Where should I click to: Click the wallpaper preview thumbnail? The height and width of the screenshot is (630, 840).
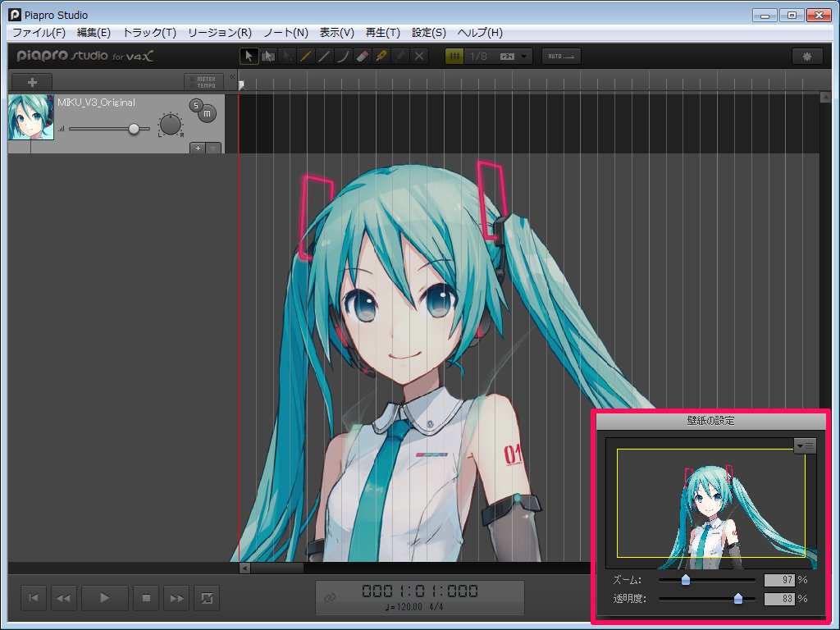(x=711, y=504)
